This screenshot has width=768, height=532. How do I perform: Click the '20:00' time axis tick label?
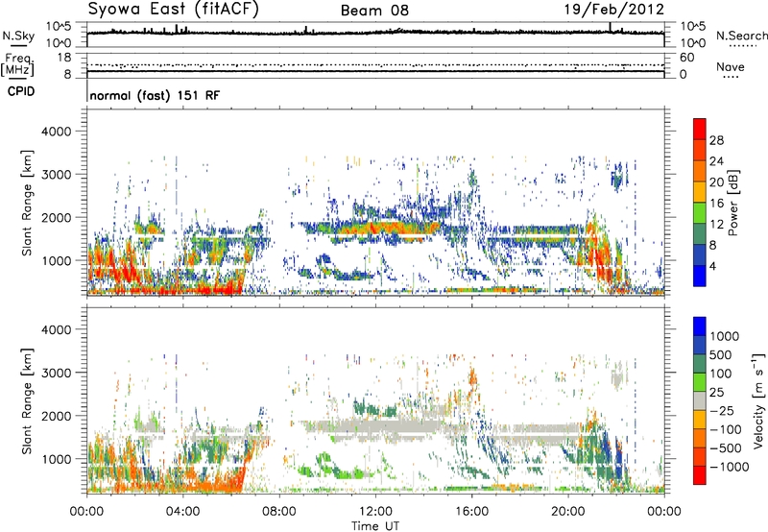click(x=568, y=512)
